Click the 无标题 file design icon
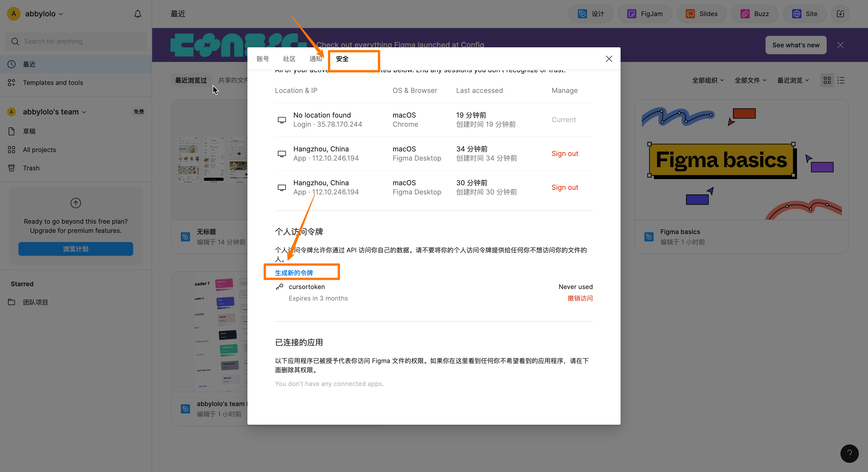Viewport: 868px width, 472px height. pyautogui.click(x=185, y=237)
